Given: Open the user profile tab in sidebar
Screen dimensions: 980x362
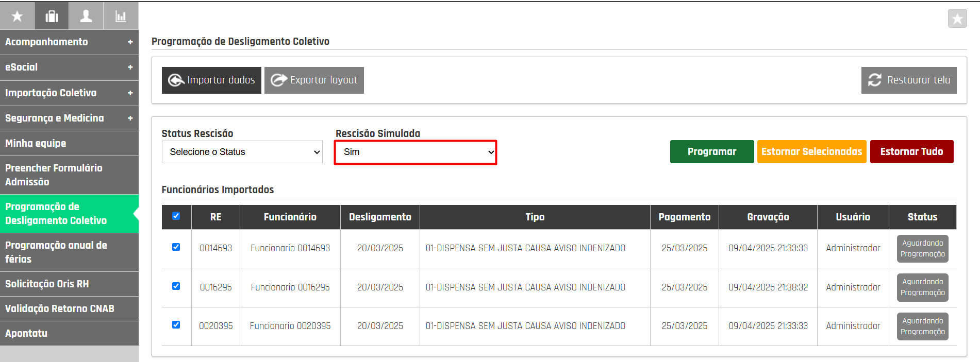Looking at the screenshot, I should (x=86, y=16).
